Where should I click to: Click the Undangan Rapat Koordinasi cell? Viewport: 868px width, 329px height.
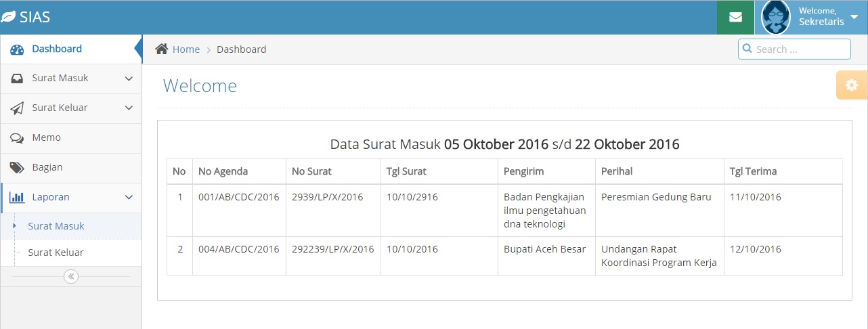(x=659, y=256)
